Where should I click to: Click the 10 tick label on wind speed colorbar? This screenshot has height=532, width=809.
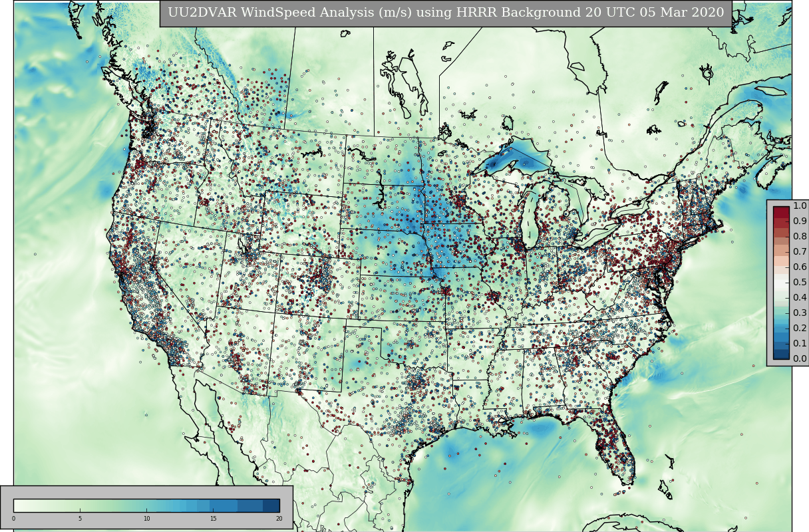coord(146,519)
